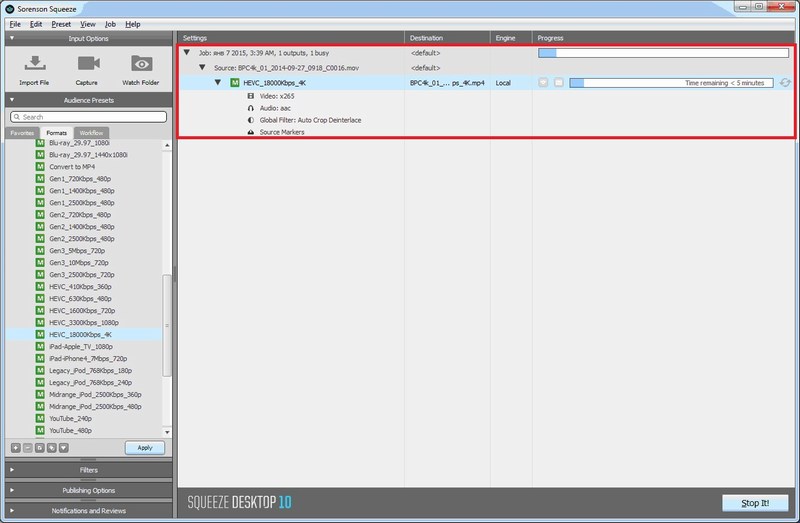Click the BPC4k_01_... ps_4K.mp4 destination cell

tap(447, 83)
